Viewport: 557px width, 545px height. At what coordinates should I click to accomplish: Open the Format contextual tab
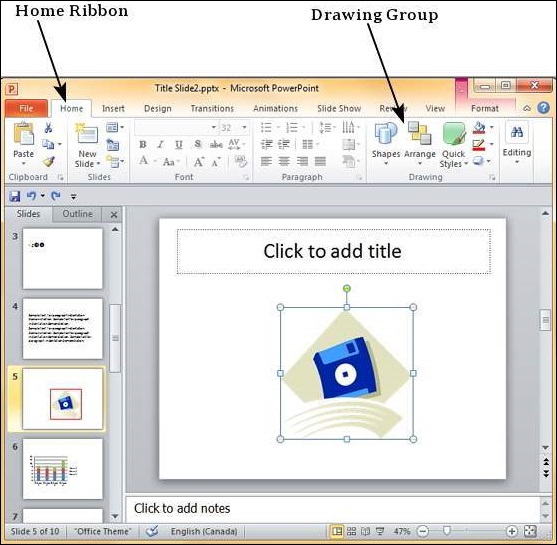click(x=485, y=108)
